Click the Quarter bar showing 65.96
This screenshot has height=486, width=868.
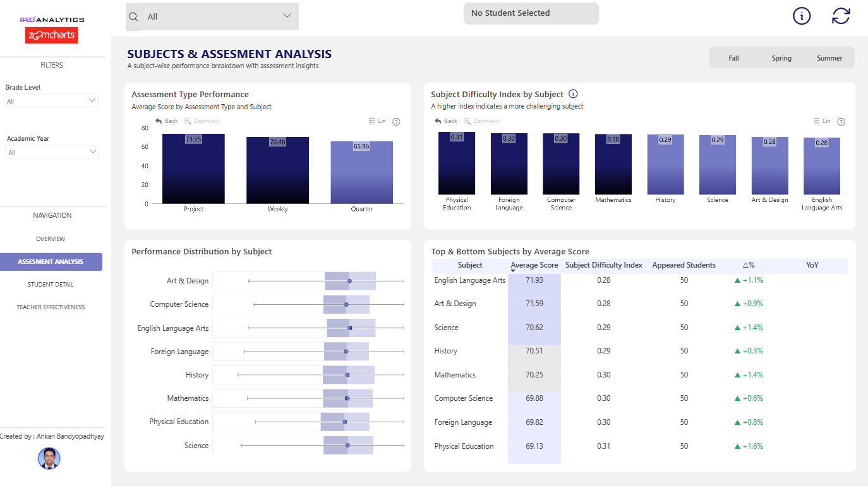[361, 172]
